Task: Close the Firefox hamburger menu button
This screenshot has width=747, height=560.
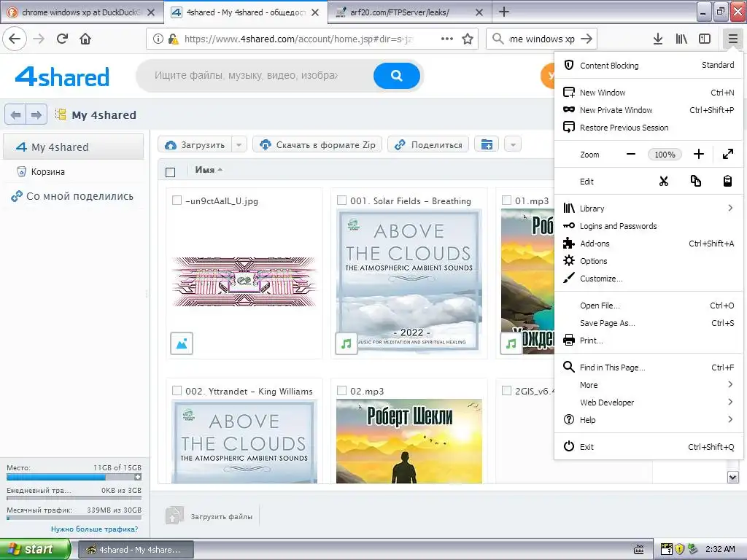Action: (732, 39)
